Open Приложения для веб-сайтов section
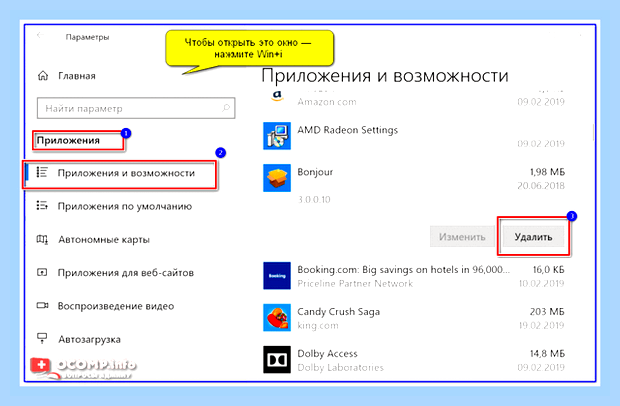 point(126,273)
